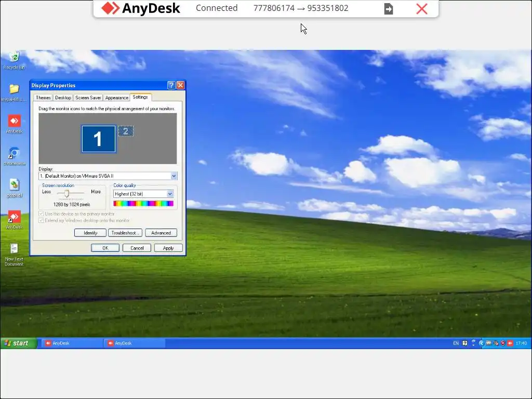Expand hidden tray icons with the round arrow

481,343
